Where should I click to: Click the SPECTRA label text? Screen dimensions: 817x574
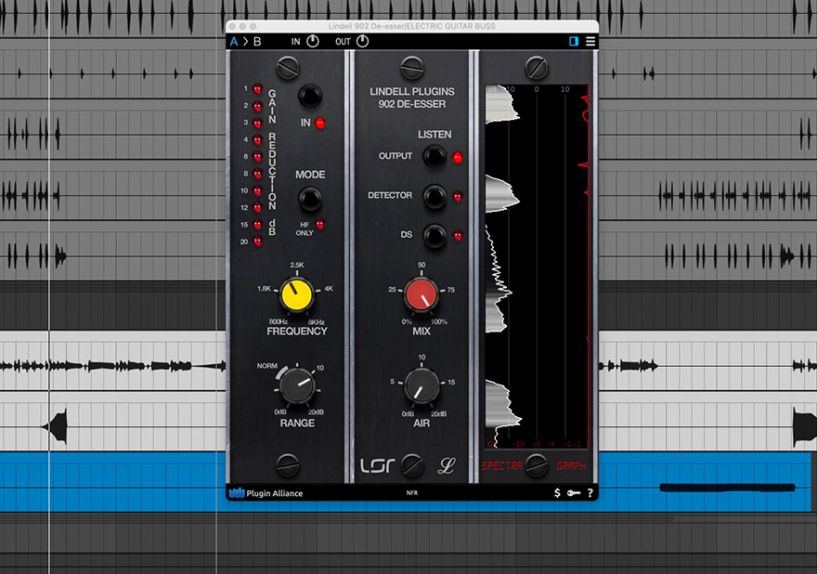501,466
